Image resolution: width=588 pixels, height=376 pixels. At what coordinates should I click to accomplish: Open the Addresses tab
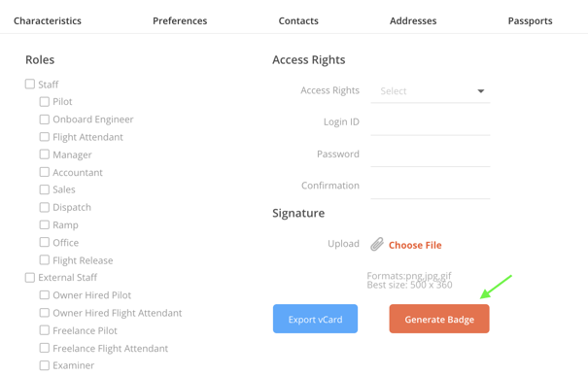point(413,20)
